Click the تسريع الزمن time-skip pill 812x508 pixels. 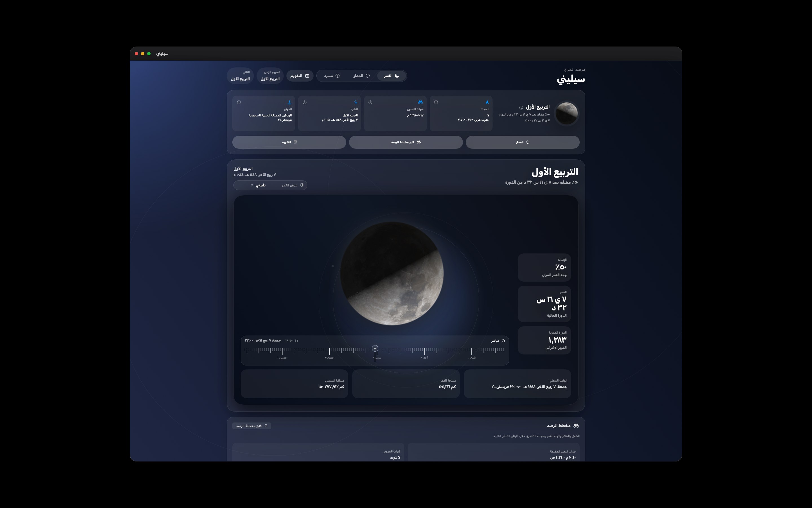270,76
